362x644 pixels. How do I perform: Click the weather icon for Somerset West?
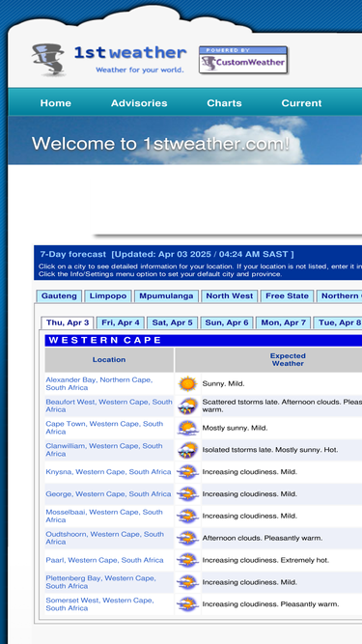188,604
